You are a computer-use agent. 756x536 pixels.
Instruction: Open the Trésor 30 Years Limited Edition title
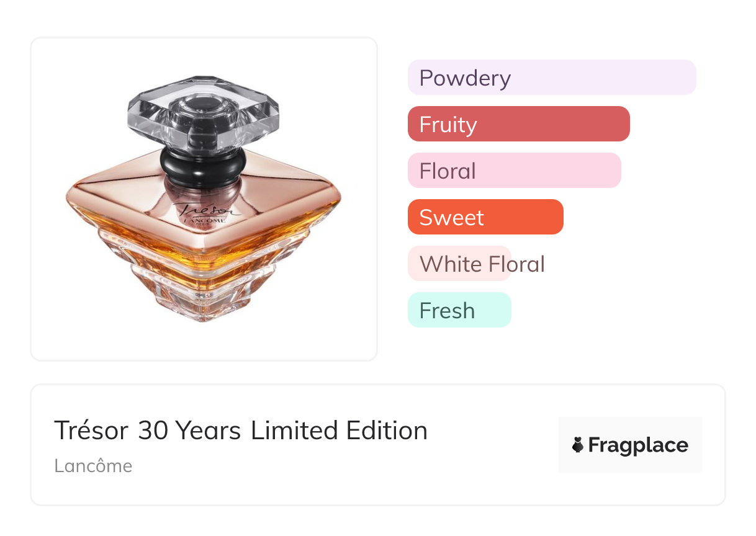pyautogui.click(x=241, y=431)
